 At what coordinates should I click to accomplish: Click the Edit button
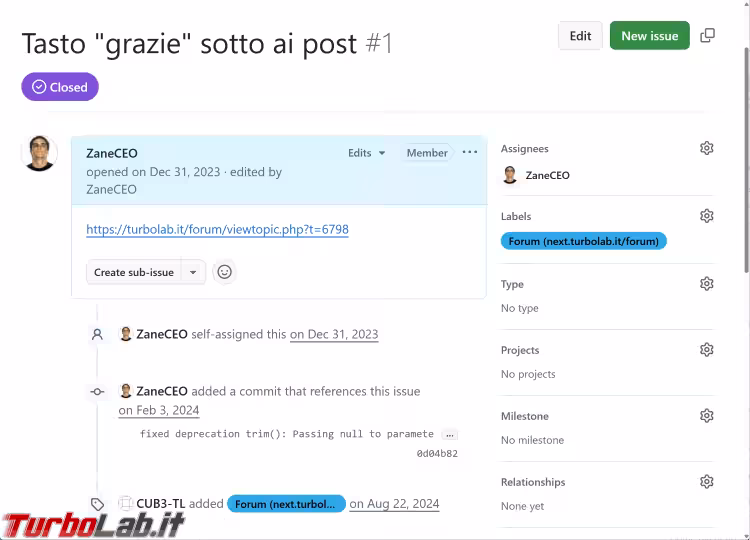tap(580, 36)
